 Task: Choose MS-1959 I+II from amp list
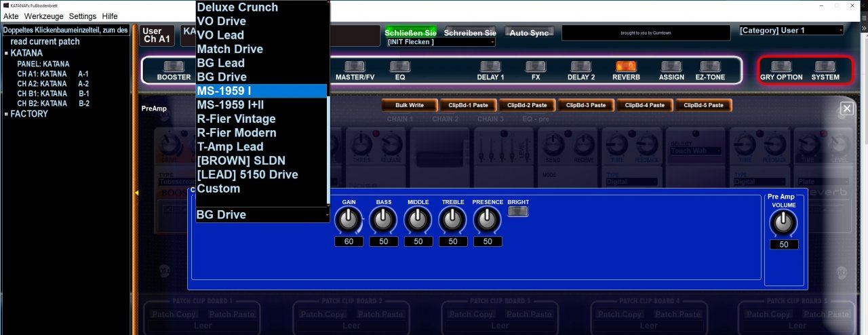tap(260, 104)
